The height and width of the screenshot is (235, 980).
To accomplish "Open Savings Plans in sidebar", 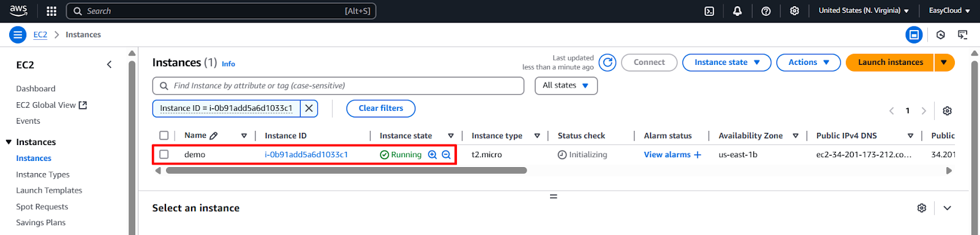I will 40,223.
